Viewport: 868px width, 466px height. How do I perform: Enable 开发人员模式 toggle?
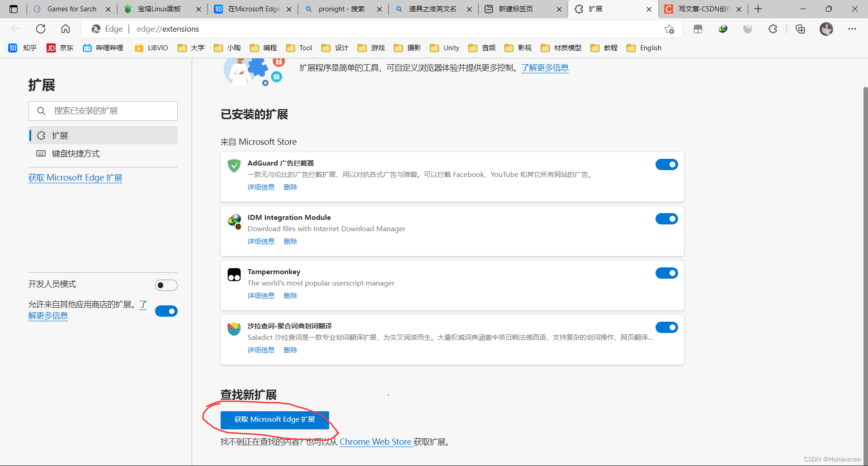[166, 285]
